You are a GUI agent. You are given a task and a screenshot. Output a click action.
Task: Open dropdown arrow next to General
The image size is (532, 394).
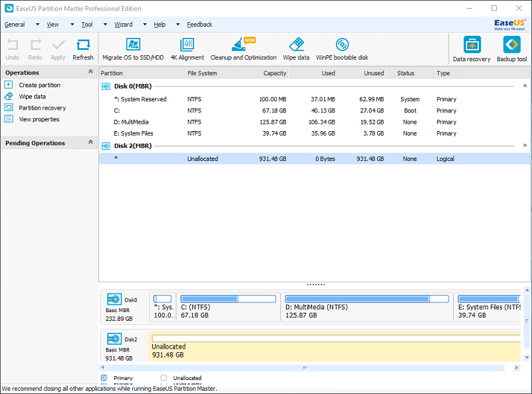coord(37,25)
